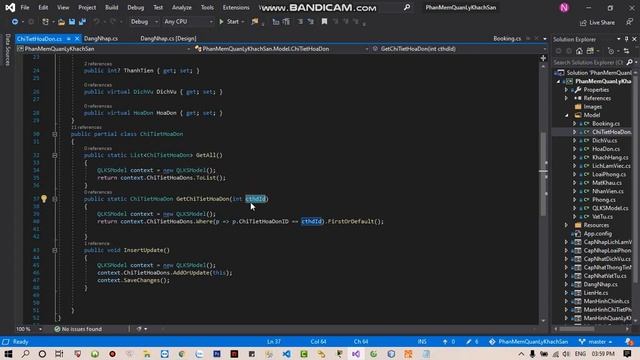
Task: Collapse the Model folder
Action: click(566, 116)
